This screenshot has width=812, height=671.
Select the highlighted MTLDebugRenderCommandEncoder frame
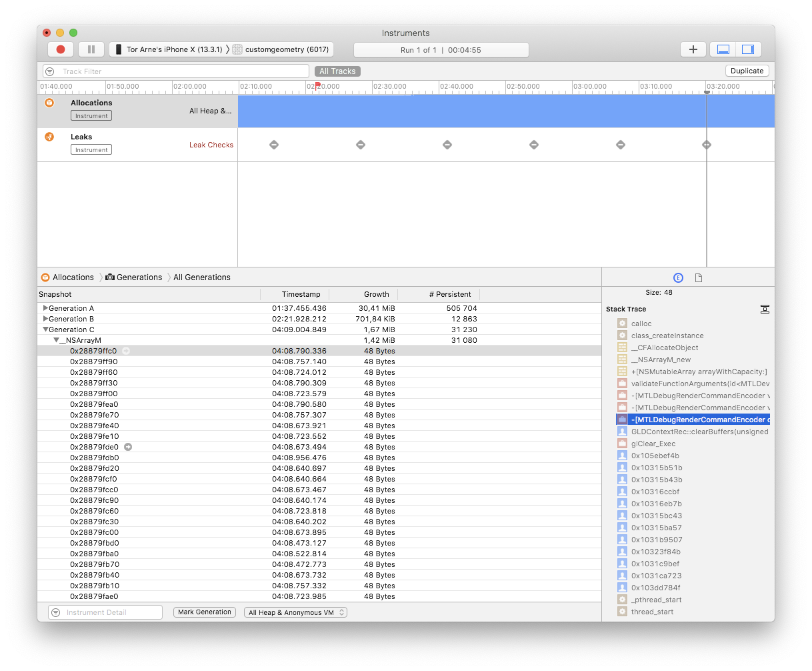(693, 420)
